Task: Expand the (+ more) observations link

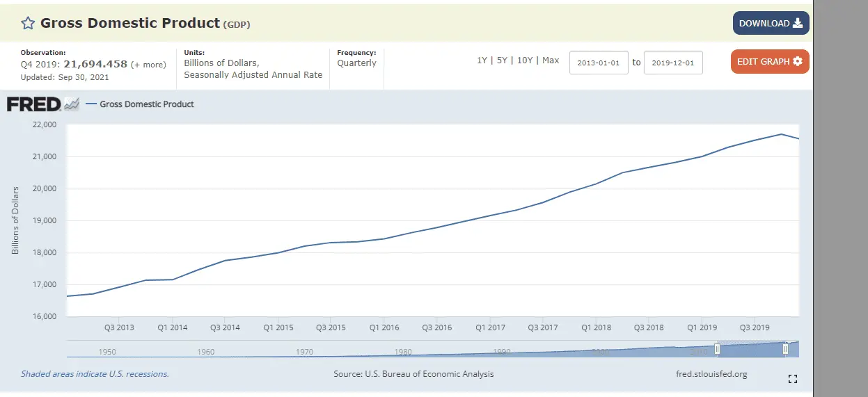Action: [x=148, y=65]
